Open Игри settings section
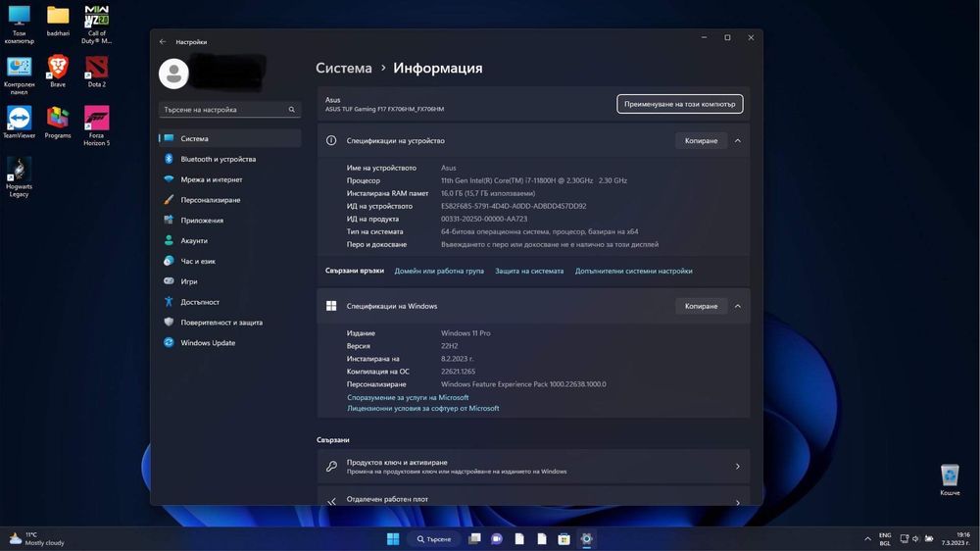 [229, 281]
